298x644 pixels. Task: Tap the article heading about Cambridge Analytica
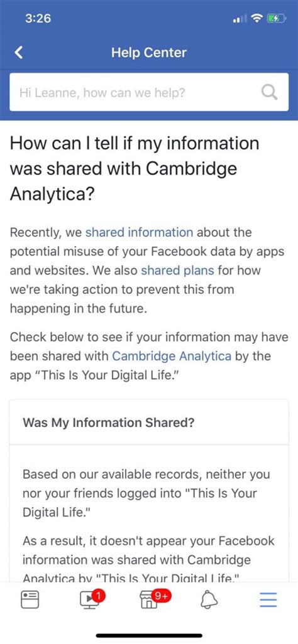pyautogui.click(x=135, y=168)
